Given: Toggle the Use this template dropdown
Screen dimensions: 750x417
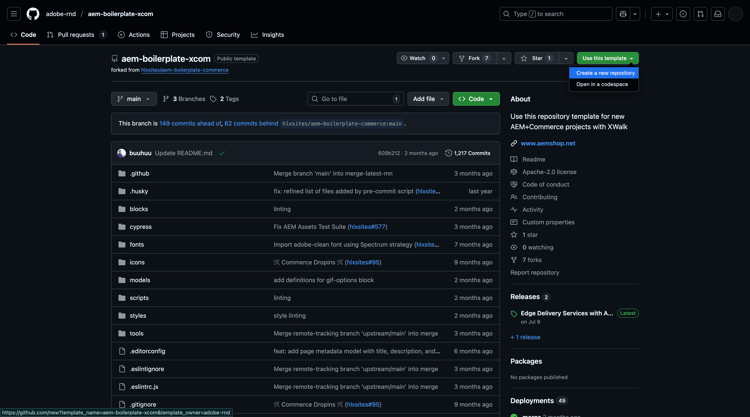Looking at the screenshot, I should pyautogui.click(x=607, y=58).
